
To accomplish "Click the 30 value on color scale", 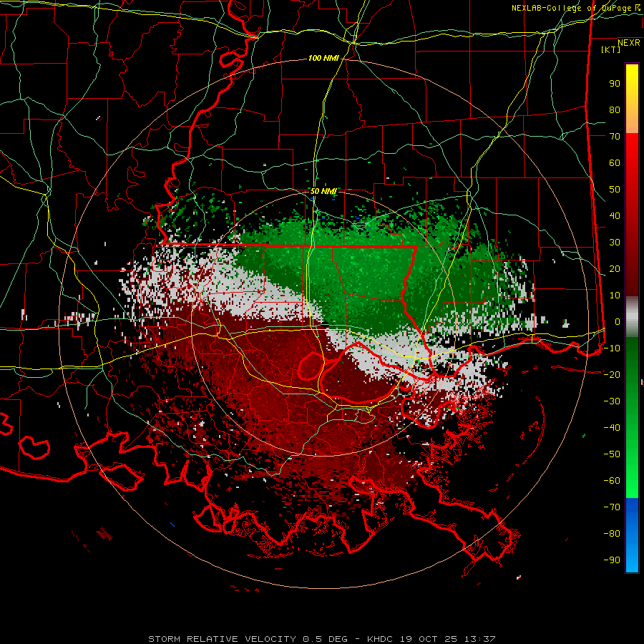I will click(615, 243).
